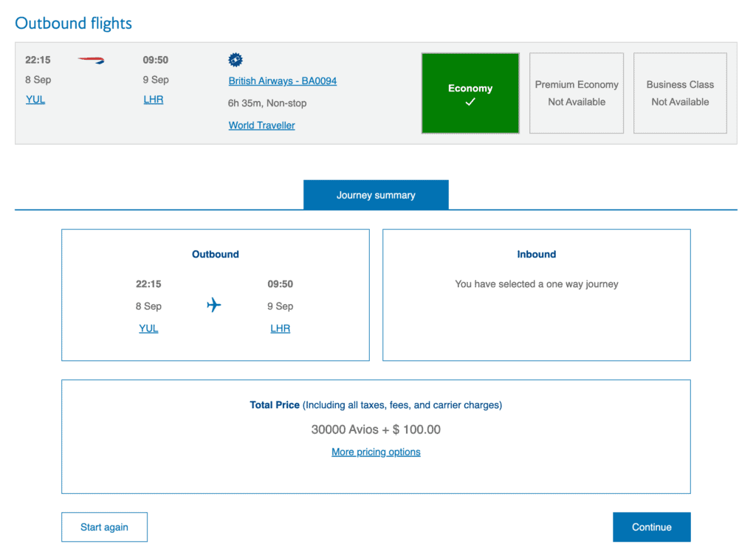Click the airplane icon in Outbound summary
The height and width of the screenshot is (558, 756).
pos(213,305)
